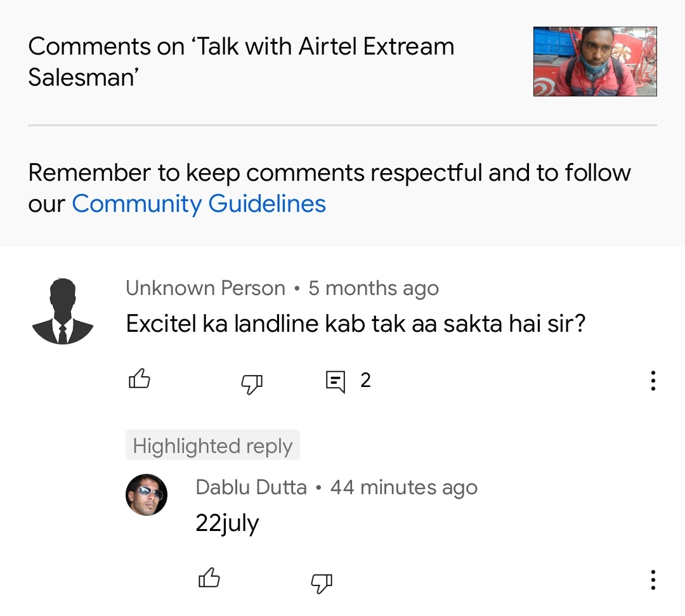Viewport: 685px width, 616px height.
Task: Tap Unknown Person's silhouette avatar
Action: tap(63, 311)
